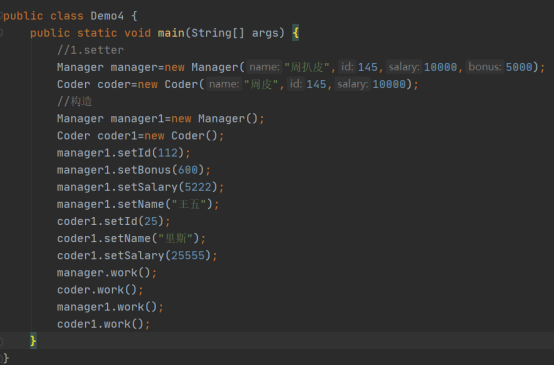Place cursor in manager1.setName string argument
Viewport: 554px width, 365px height.
(x=191, y=204)
